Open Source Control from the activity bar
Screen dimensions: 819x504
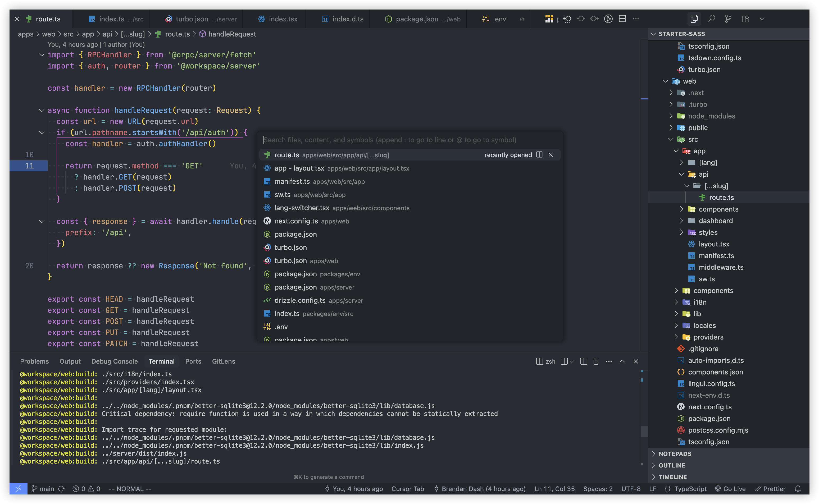coord(728,19)
